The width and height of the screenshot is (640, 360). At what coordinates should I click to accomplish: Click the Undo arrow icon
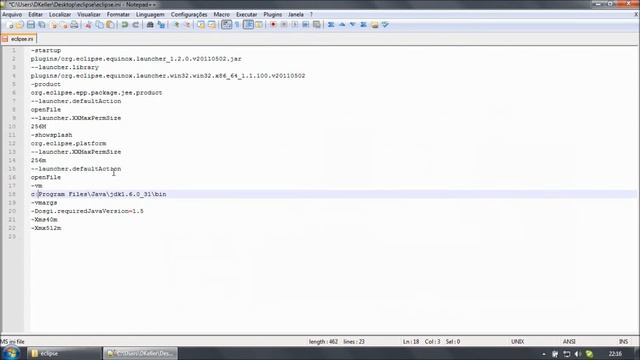(124, 25)
